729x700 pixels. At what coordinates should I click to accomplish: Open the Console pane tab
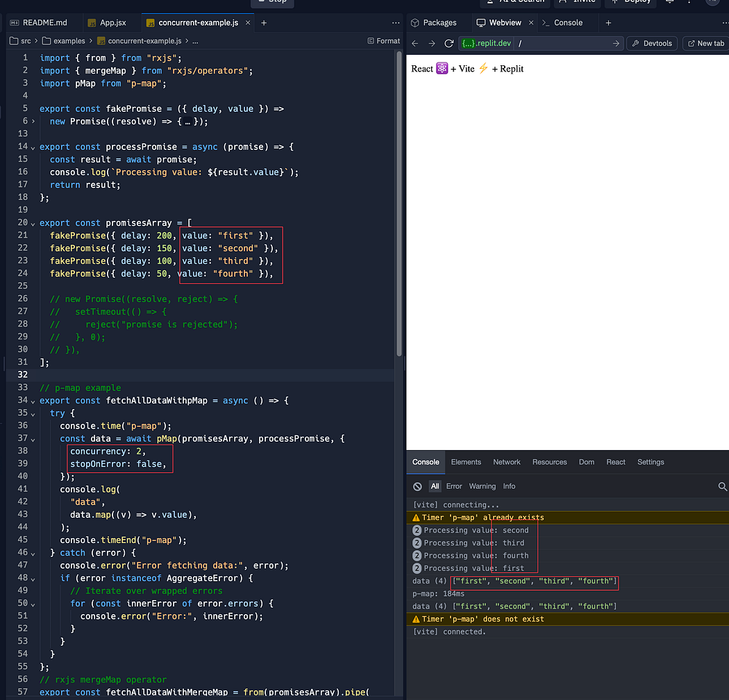click(562, 23)
